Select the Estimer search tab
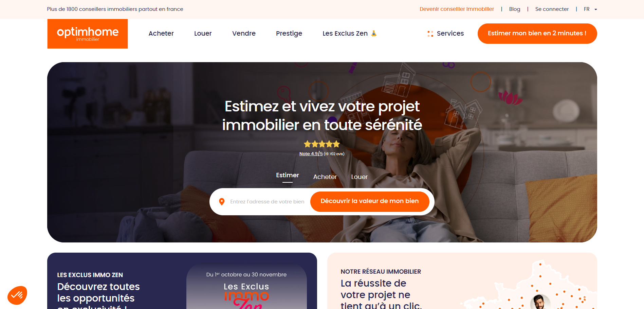The image size is (644, 309). 287,176
